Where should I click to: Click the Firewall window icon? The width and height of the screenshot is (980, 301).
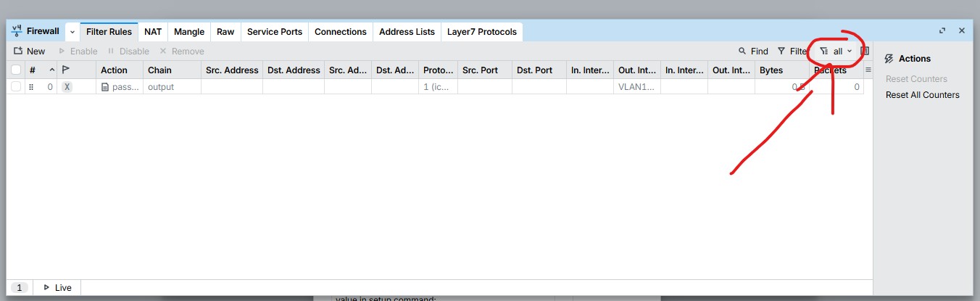[x=17, y=31]
